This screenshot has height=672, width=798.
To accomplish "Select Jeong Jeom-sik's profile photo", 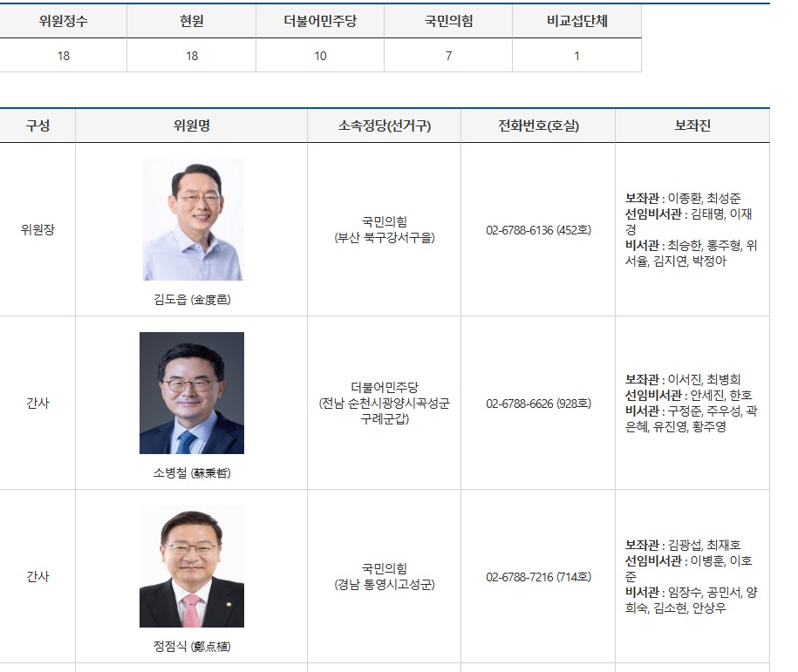I will (192, 567).
